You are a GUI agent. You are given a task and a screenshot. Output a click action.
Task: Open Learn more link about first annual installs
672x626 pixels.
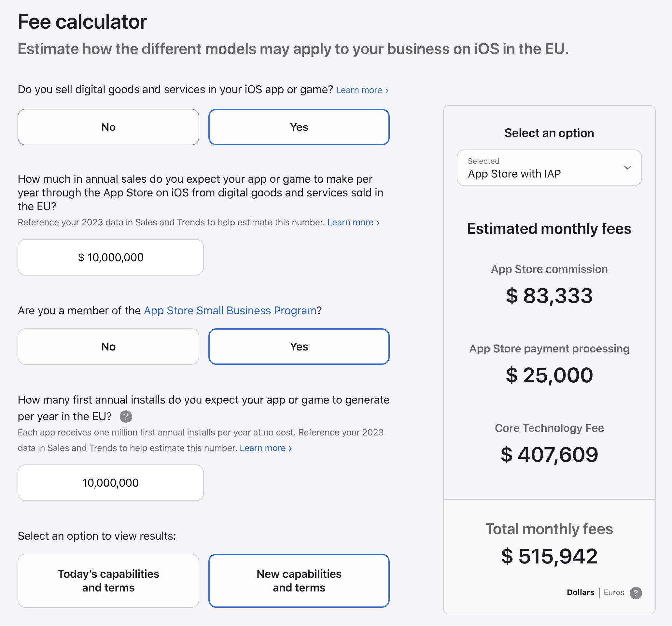click(265, 448)
